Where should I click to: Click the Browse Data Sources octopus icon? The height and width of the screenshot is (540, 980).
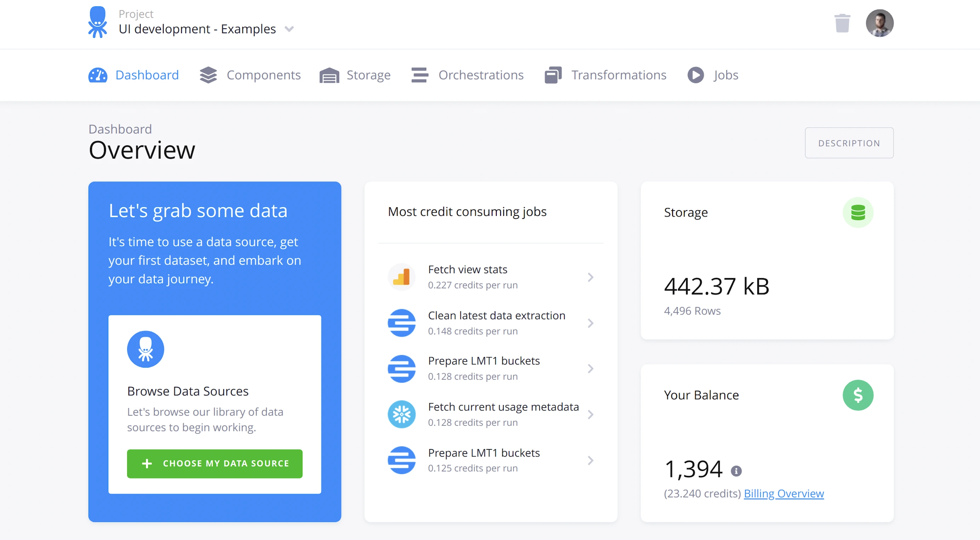point(145,349)
